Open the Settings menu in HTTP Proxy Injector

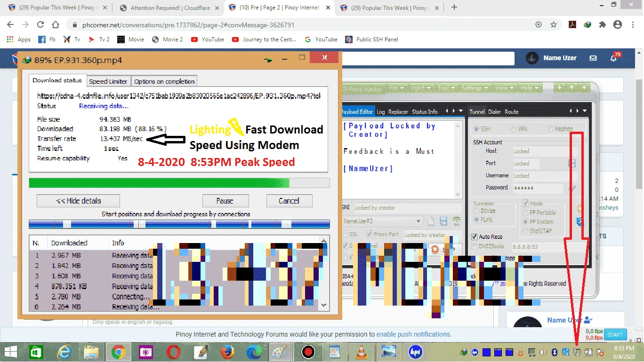pos(475,88)
